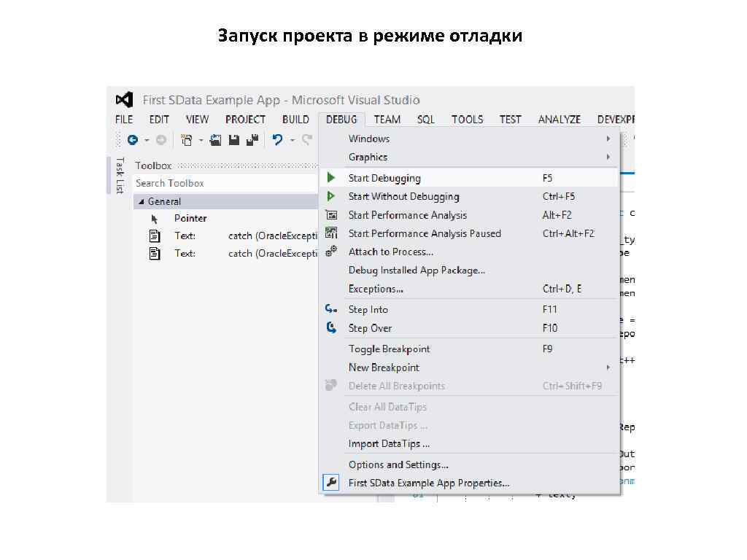Open the TEAM menu
The height and width of the screenshot is (560, 747).
click(387, 119)
